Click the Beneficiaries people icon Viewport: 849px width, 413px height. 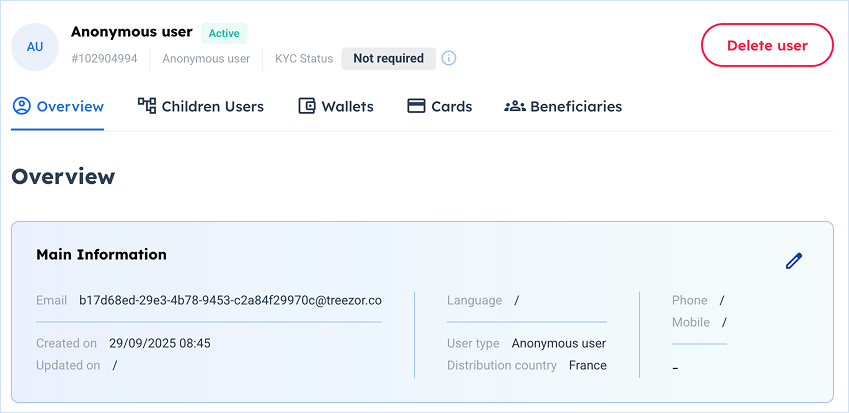[x=515, y=106]
